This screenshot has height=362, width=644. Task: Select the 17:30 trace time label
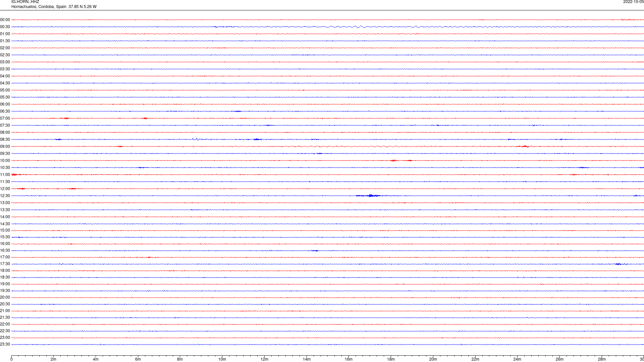[5, 264]
